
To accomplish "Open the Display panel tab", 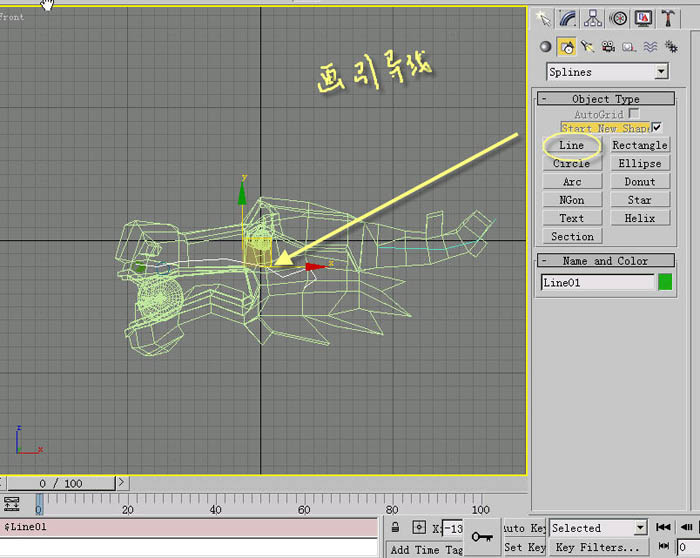I will [643, 18].
